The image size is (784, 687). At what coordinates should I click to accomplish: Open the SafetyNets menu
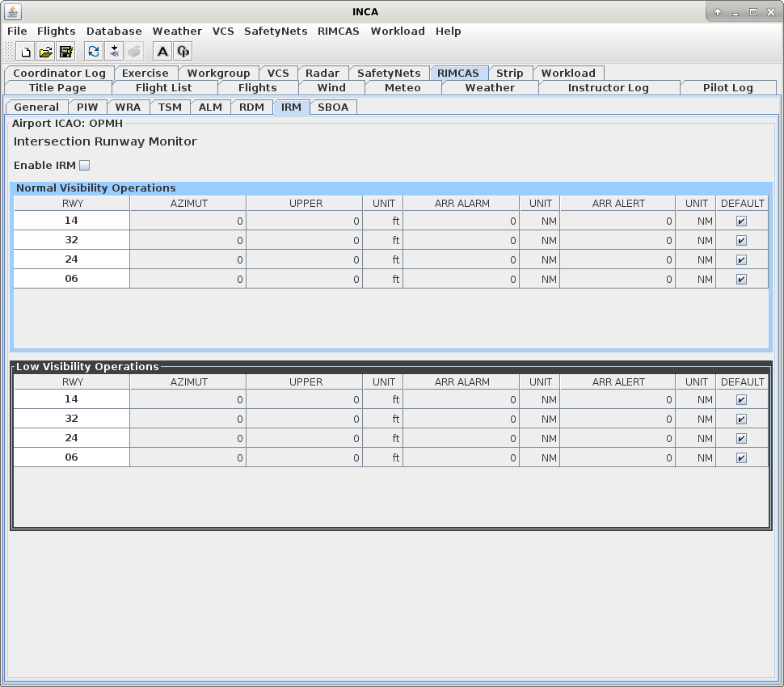tap(276, 31)
